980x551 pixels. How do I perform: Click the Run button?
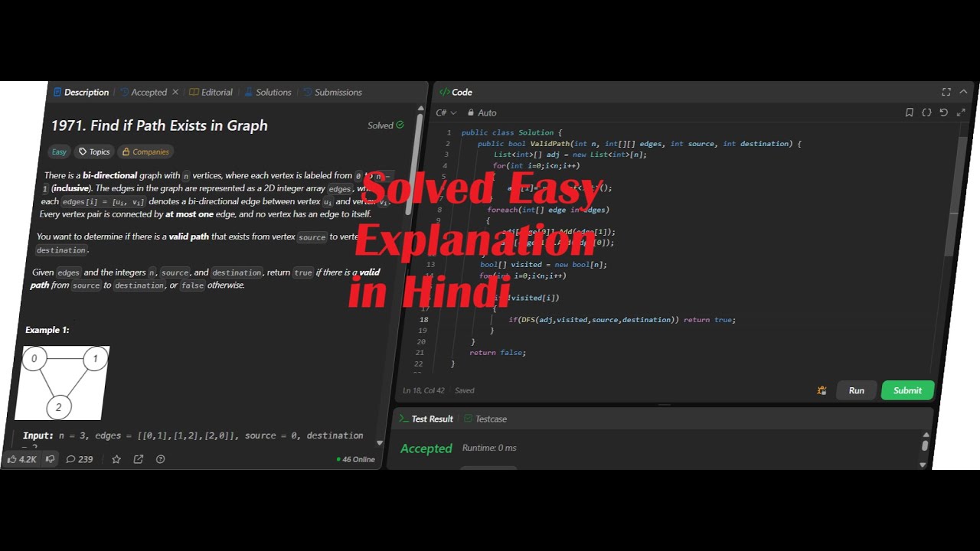[856, 390]
